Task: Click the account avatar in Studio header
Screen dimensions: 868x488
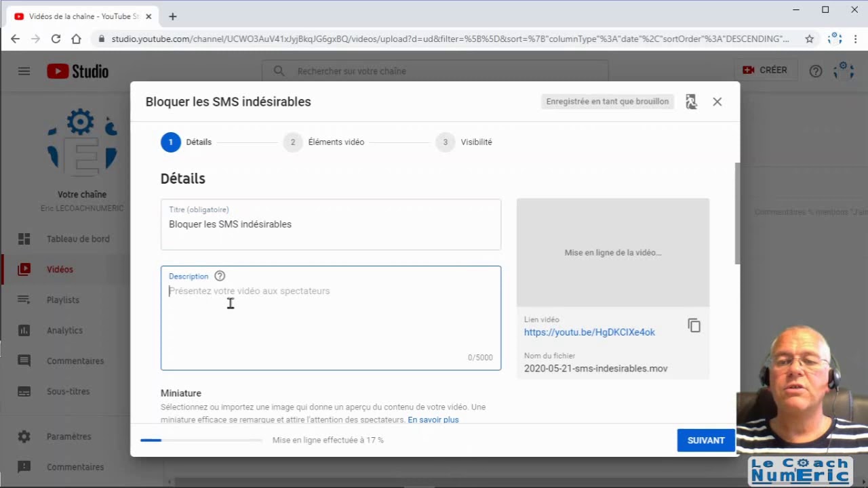Action: pyautogui.click(x=843, y=70)
